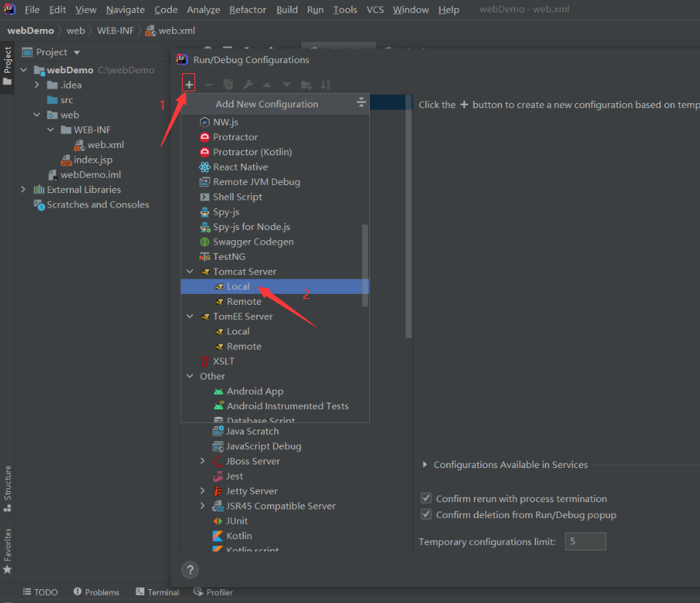Collapse the TomEE Server group
The width and height of the screenshot is (700, 603).
tap(190, 316)
